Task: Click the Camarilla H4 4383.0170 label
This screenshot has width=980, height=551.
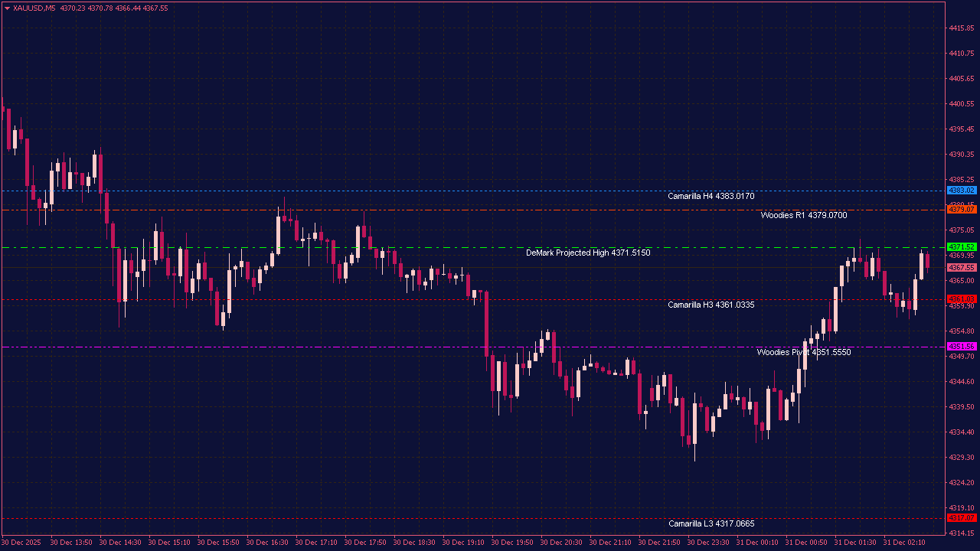Action: [x=710, y=196]
